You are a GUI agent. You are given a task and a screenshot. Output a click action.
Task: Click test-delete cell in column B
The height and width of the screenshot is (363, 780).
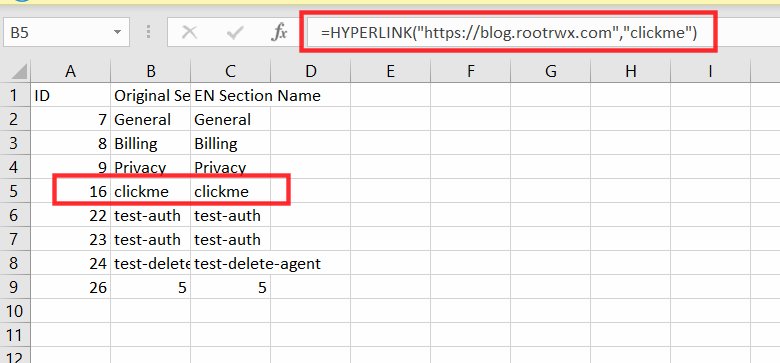[x=151, y=263]
